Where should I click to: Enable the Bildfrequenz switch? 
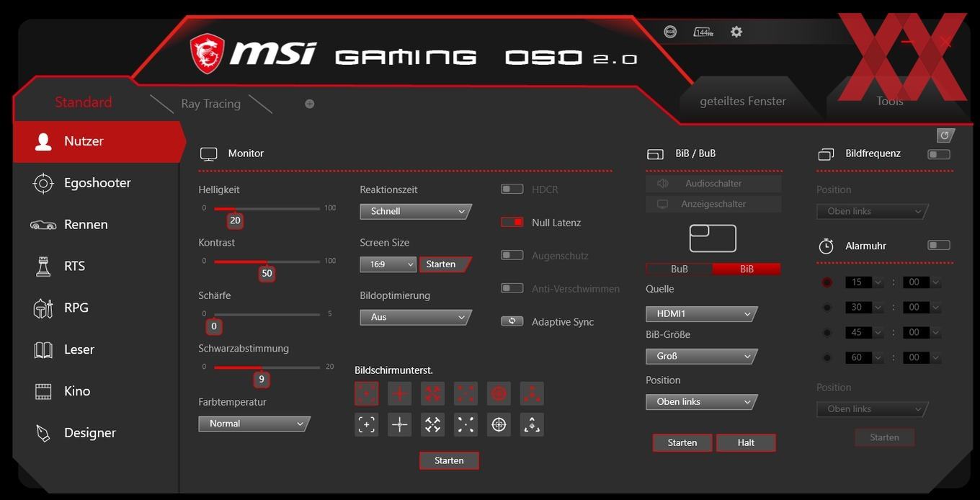pyautogui.click(x=939, y=154)
